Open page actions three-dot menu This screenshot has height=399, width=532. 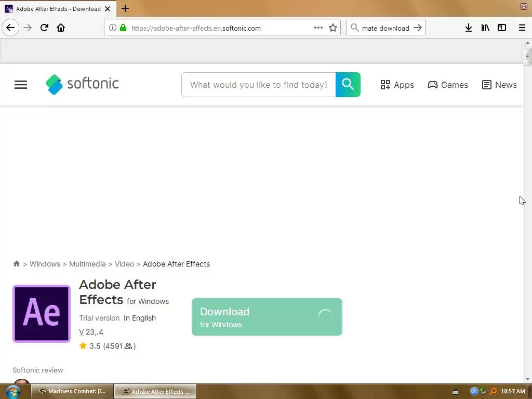pos(318,28)
